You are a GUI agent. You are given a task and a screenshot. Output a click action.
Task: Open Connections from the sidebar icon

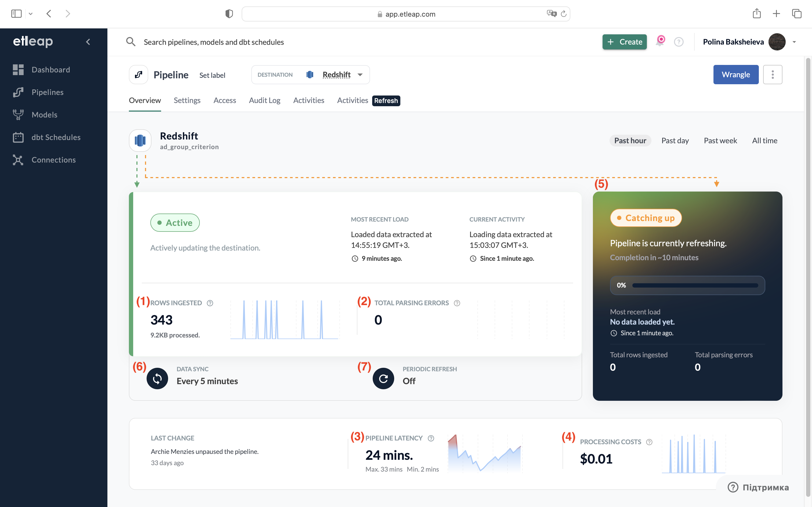pyautogui.click(x=18, y=160)
